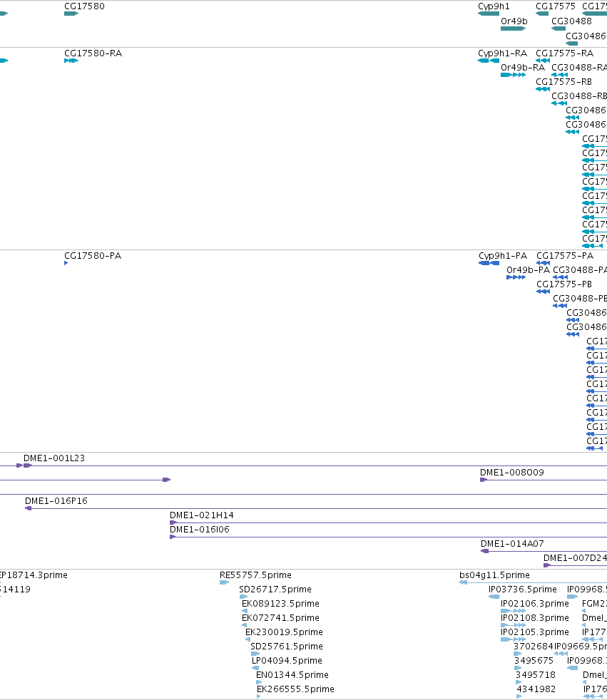
Task: Click the light-blue glyph under IP03736.5prime
Action: click(x=494, y=597)
